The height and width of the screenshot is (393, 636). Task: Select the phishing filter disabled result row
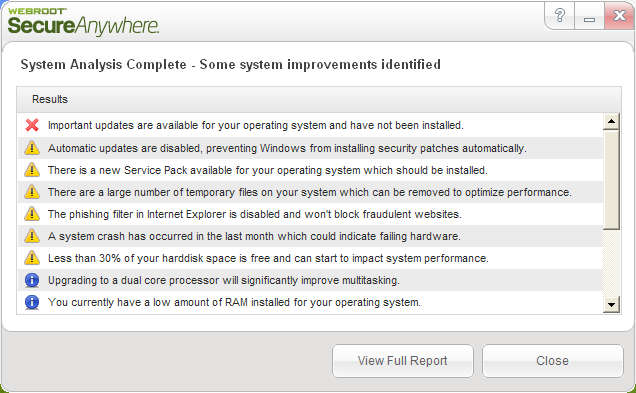pos(310,214)
